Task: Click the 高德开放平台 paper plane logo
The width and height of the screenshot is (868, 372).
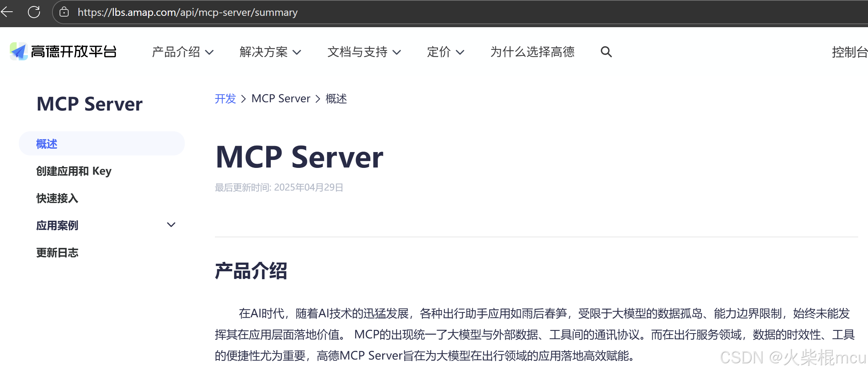Action: coord(18,51)
